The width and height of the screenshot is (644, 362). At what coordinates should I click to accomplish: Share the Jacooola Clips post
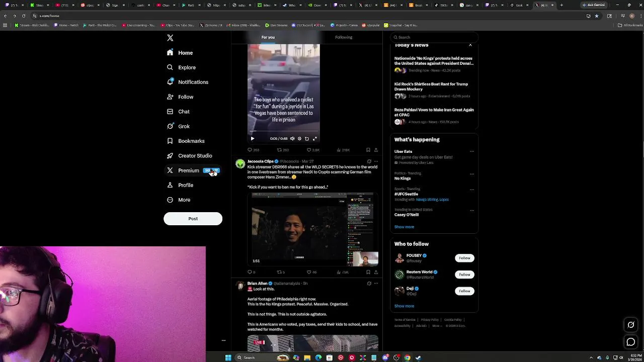pyautogui.click(x=376, y=272)
